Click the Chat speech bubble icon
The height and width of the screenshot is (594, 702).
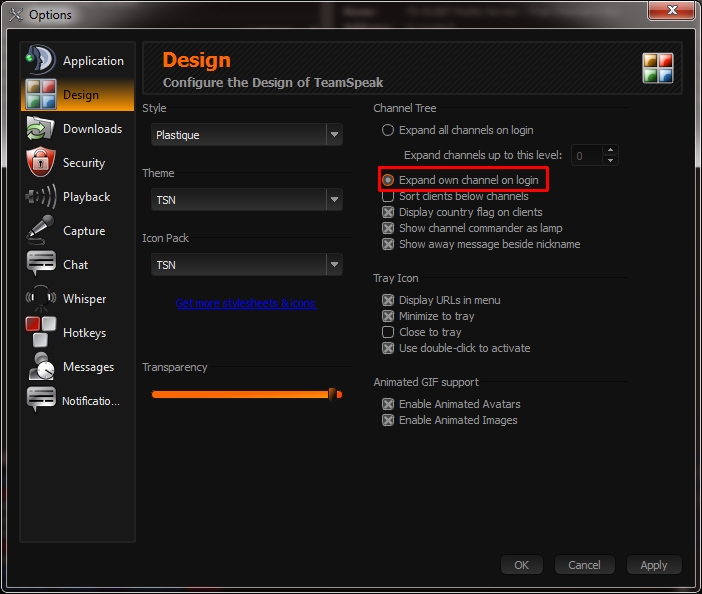(x=41, y=264)
